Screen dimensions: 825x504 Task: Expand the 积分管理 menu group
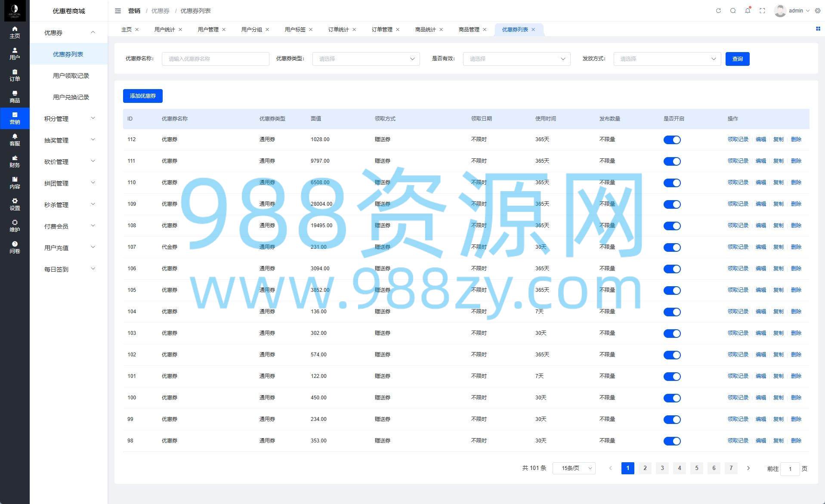pyautogui.click(x=69, y=119)
